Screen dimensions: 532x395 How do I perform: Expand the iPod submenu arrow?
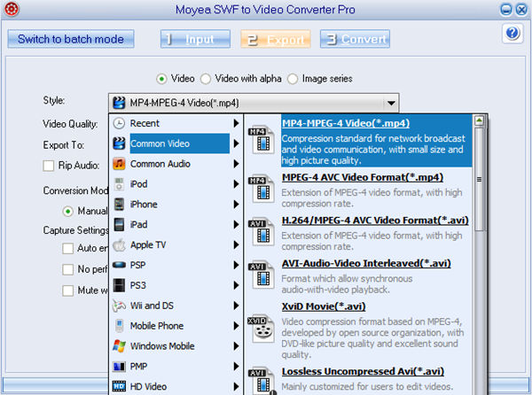[x=236, y=184]
